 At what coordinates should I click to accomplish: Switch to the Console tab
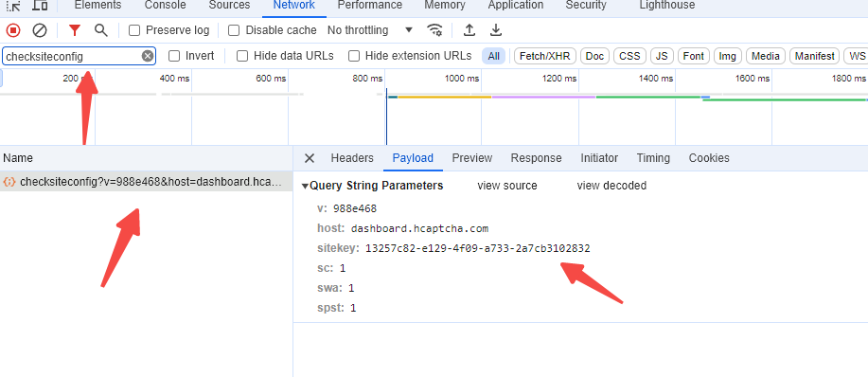[165, 5]
